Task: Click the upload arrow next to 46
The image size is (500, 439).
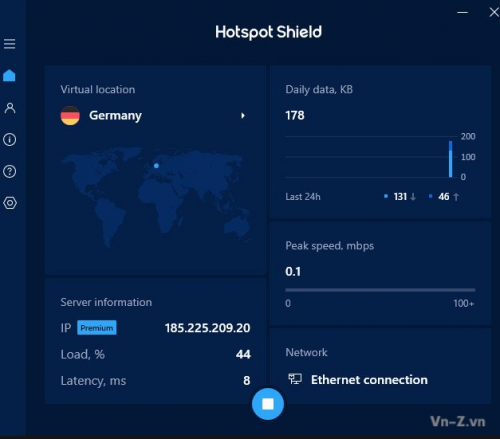Action: pyautogui.click(x=456, y=197)
